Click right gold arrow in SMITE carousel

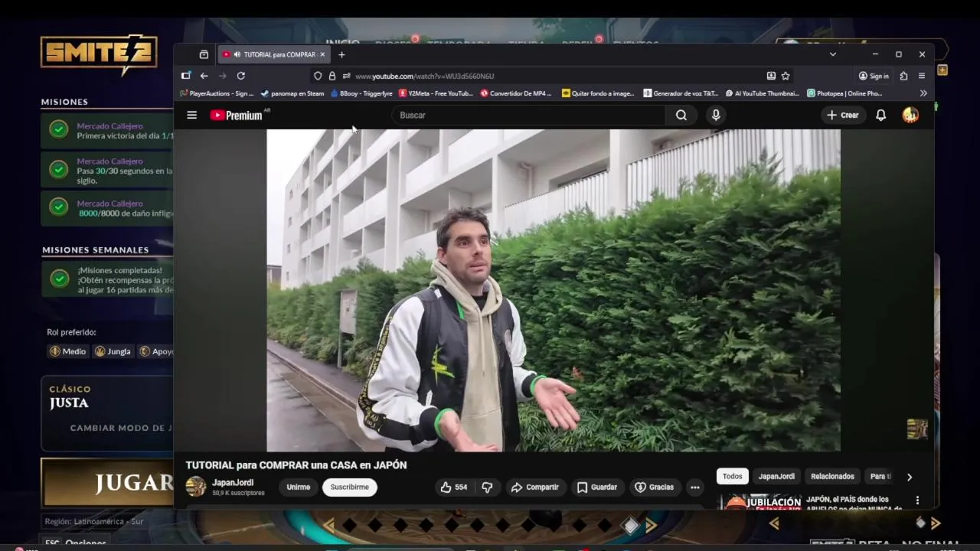click(652, 525)
